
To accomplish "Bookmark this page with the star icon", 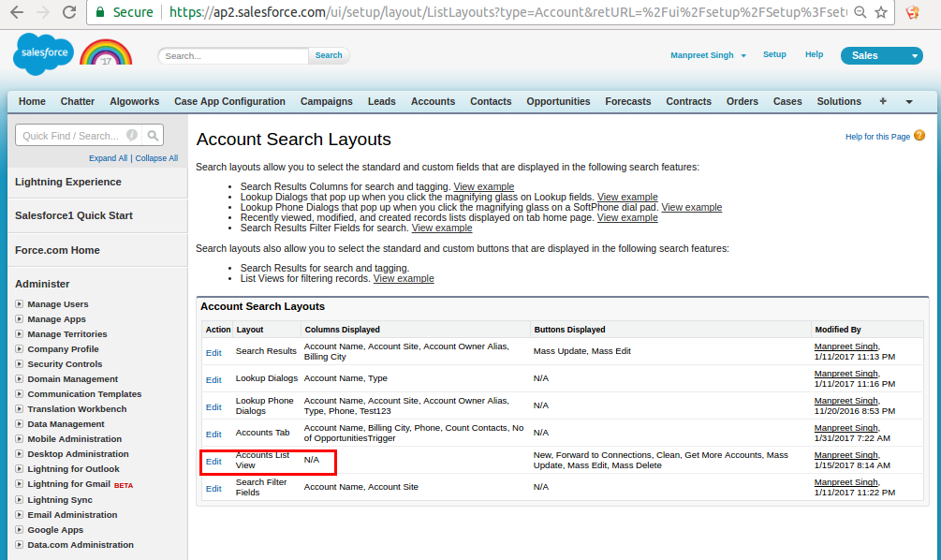I will pos(881,13).
